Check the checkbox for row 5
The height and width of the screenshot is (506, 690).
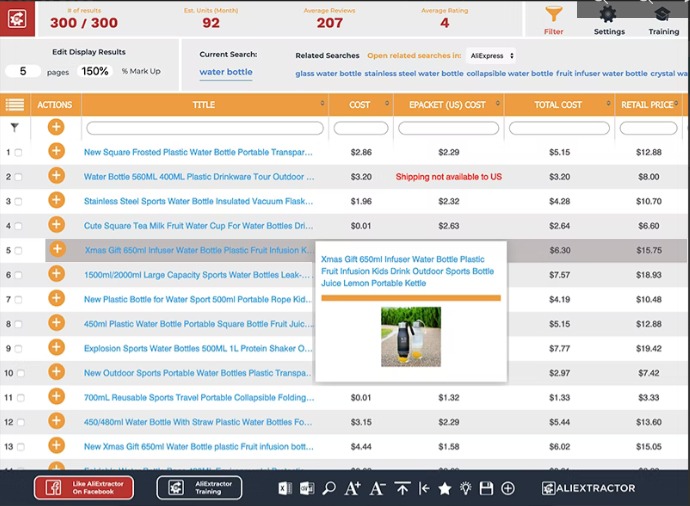18,251
